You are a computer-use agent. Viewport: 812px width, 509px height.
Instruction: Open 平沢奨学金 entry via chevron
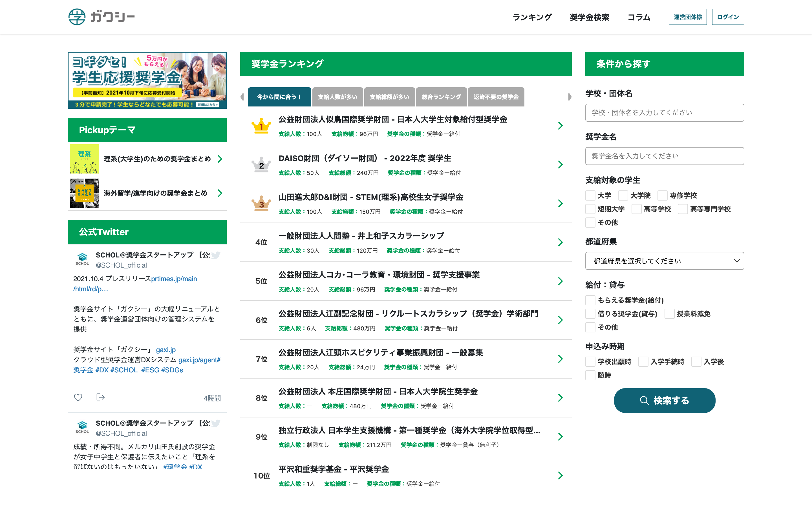[560, 476]
